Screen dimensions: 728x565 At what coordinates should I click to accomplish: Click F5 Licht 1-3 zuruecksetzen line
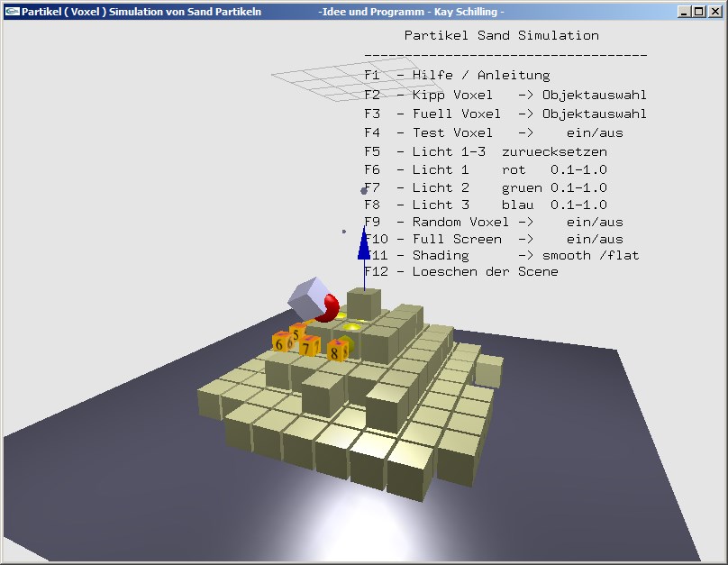coord(486,151)
